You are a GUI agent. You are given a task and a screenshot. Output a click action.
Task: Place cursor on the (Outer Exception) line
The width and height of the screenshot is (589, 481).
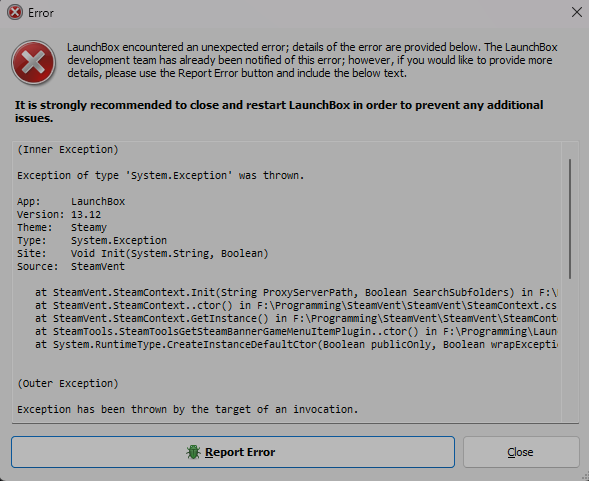(68, 384)
